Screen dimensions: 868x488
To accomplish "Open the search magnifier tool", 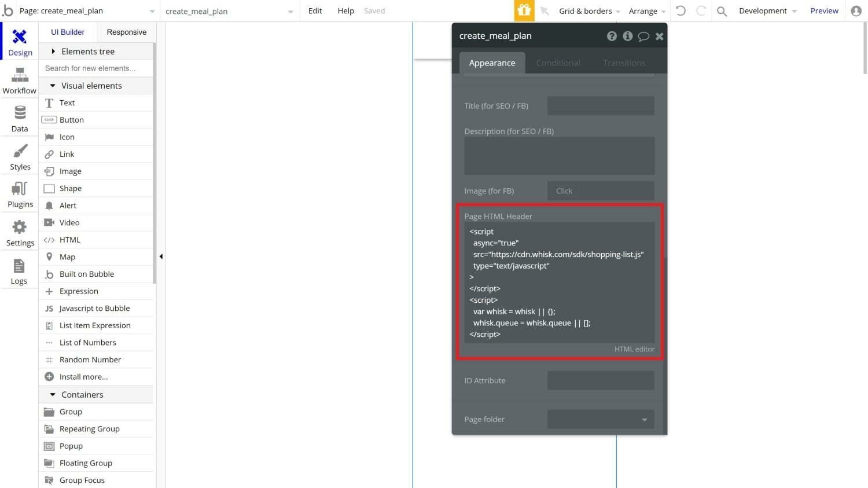I will pyautogui.click(x=722, y=11).
